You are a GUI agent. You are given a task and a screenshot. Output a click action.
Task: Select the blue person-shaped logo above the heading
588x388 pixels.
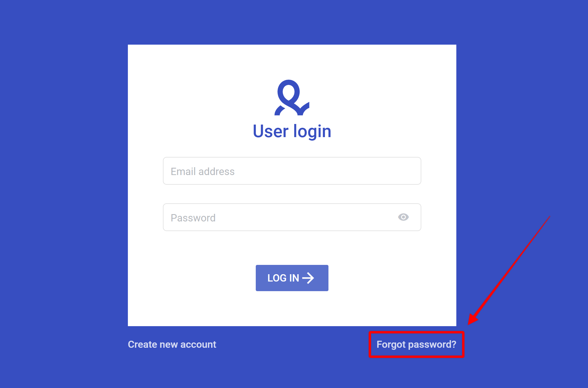click(292, 97)
